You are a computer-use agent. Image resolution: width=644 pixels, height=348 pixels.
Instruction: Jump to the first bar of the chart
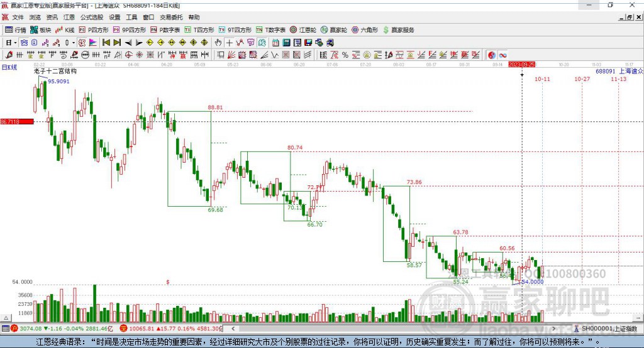(x=106, y=43)
